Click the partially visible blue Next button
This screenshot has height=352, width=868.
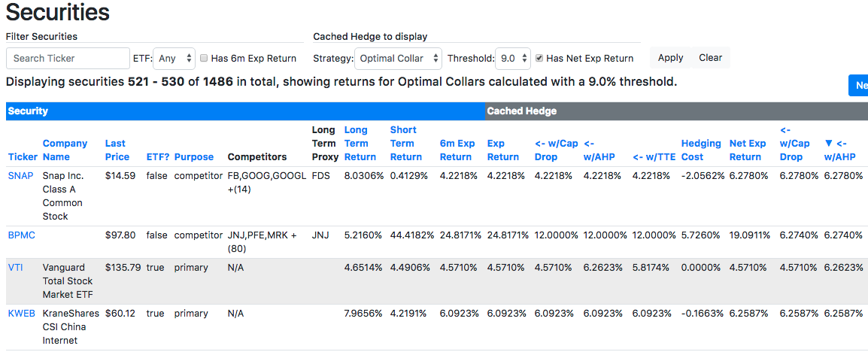pos(858,86)
